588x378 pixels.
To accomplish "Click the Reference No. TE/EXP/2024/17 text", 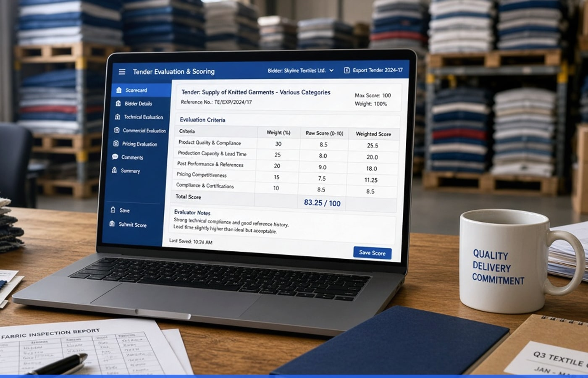I will click(216, 102).
